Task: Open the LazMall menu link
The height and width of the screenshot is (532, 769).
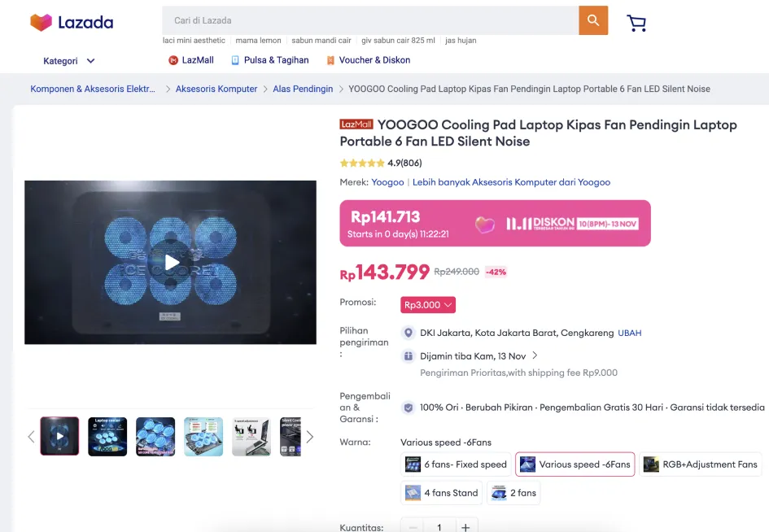Action: tap(191, 60)
